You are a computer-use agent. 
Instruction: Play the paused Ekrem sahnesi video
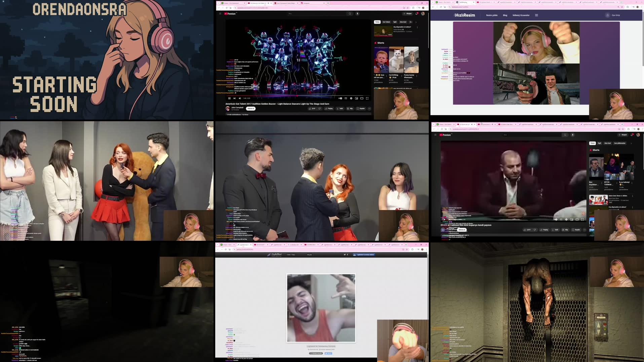pos(445,220)
